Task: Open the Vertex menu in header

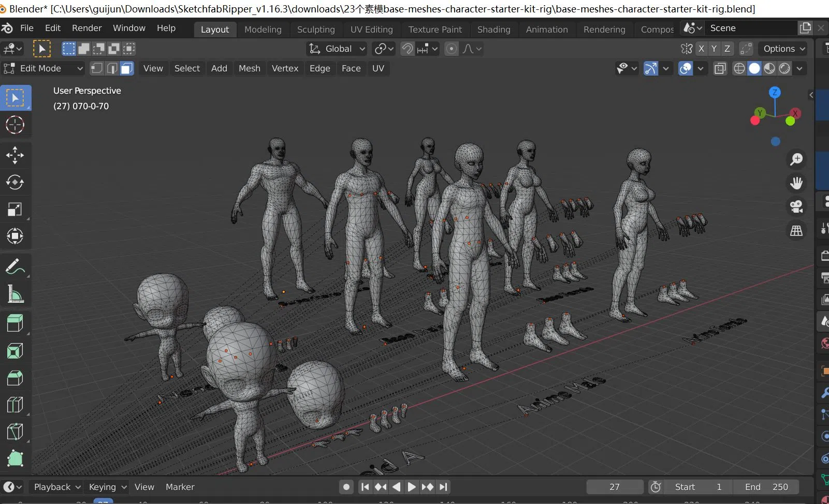Action: pos(285,68)
